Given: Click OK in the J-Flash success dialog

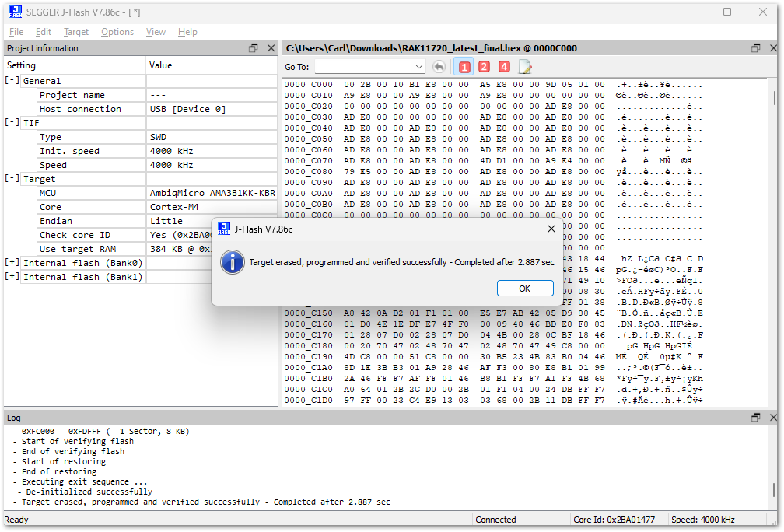Looking at the screenshot, I should coord(525,289).
